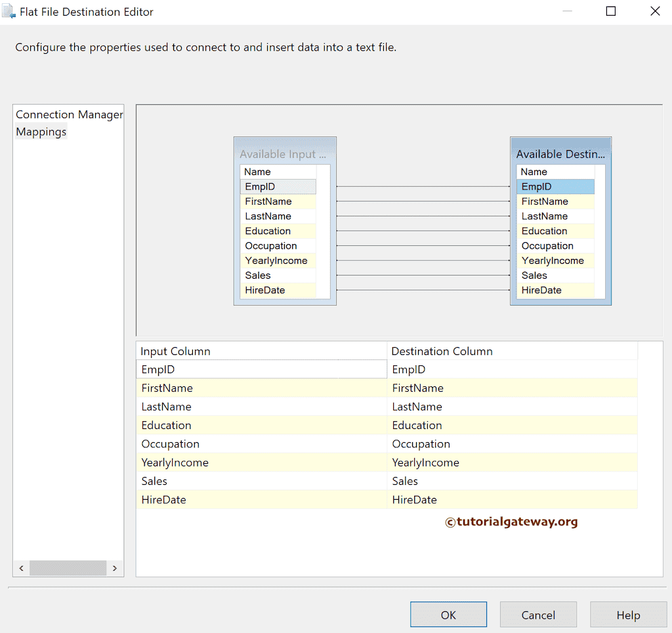Click the Available Destin header of the destination table
This screenshot has width=672, height=633.
(x=560, y=153)
